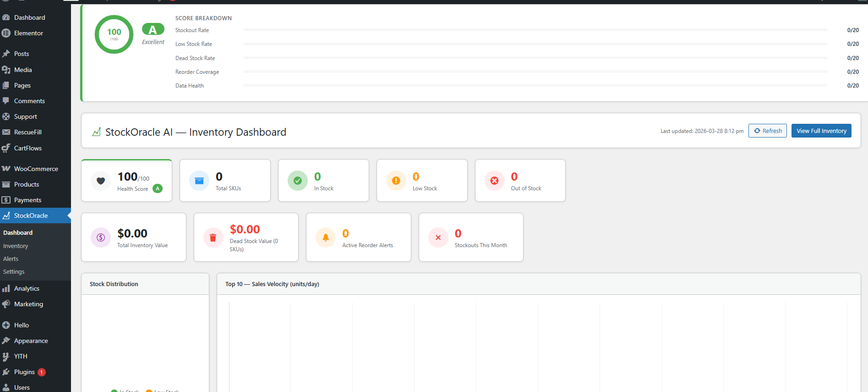Open the StockOracle menu label
This screenshot has width=868, height=392.
click(x=31, y=215)
